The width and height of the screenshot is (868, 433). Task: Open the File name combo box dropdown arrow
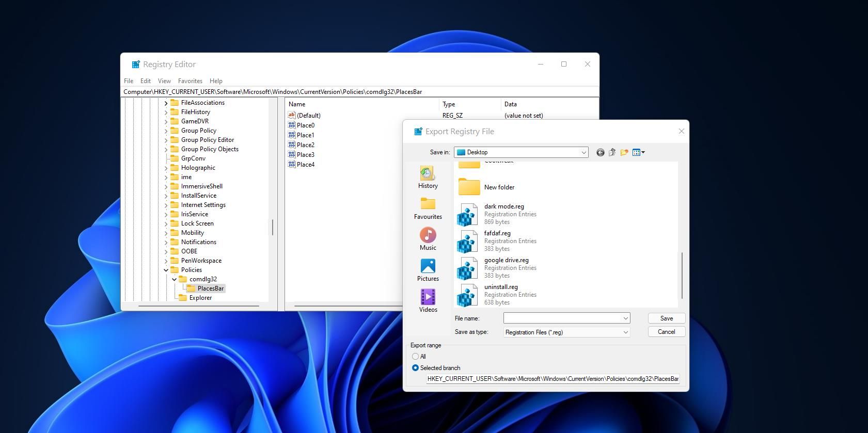point(625,318)
